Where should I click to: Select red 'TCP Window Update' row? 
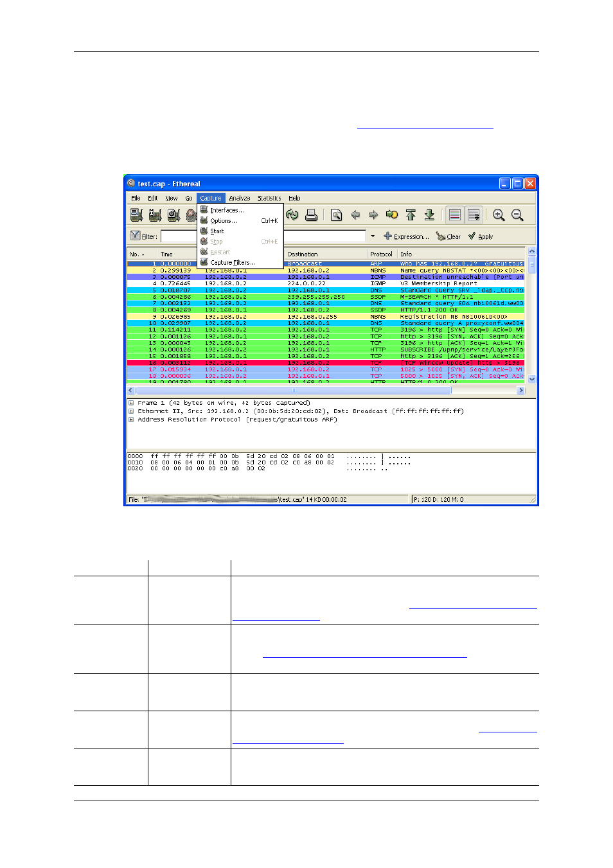(x=326, y=363)
